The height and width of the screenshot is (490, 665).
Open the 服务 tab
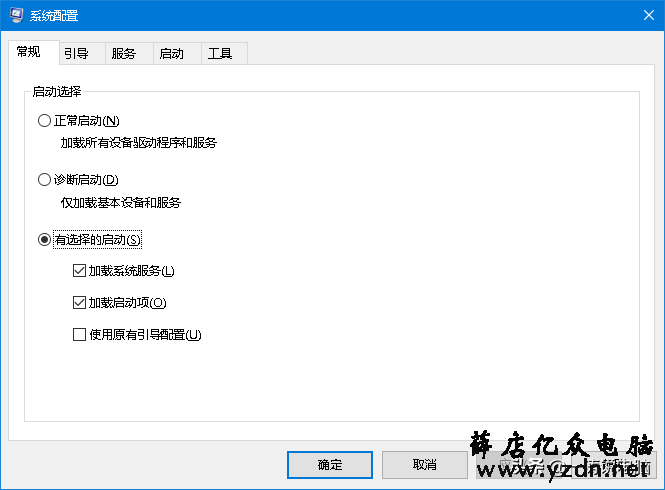129,53
